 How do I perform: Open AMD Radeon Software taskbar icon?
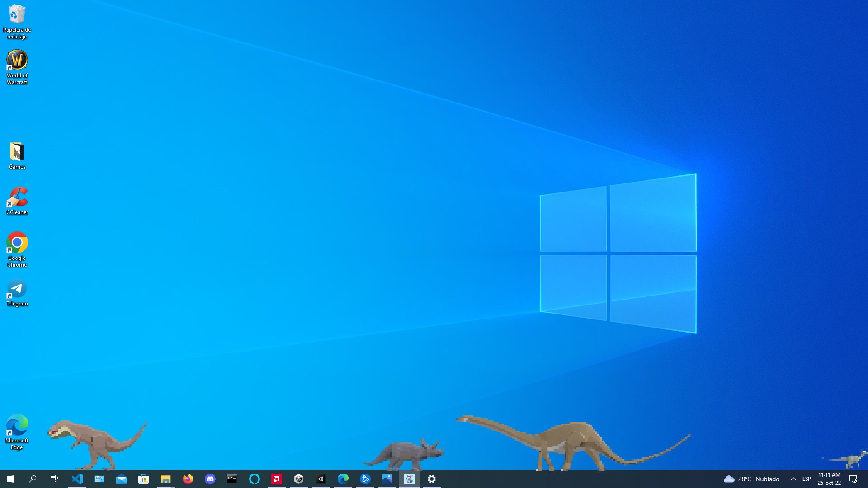coord(276,479)
